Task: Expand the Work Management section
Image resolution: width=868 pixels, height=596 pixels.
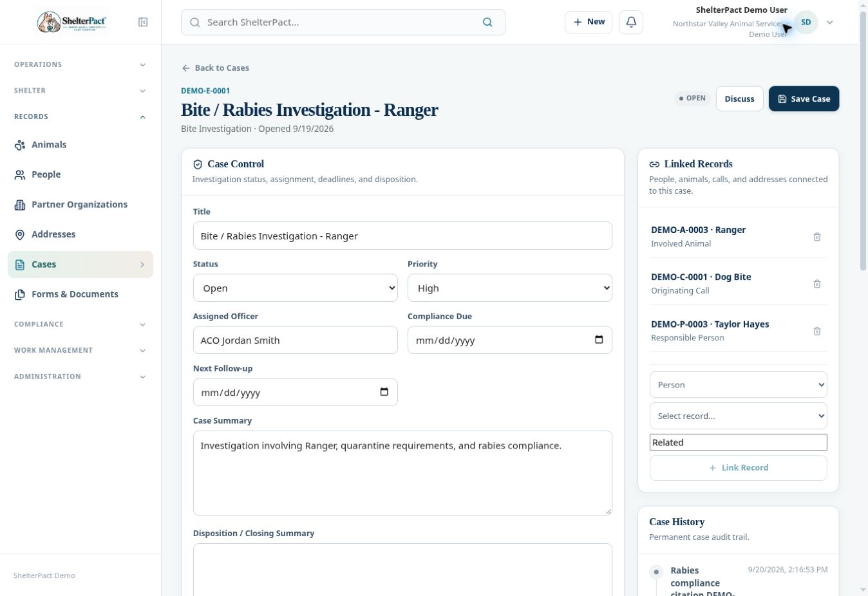Action: click(x=80, y=350)
